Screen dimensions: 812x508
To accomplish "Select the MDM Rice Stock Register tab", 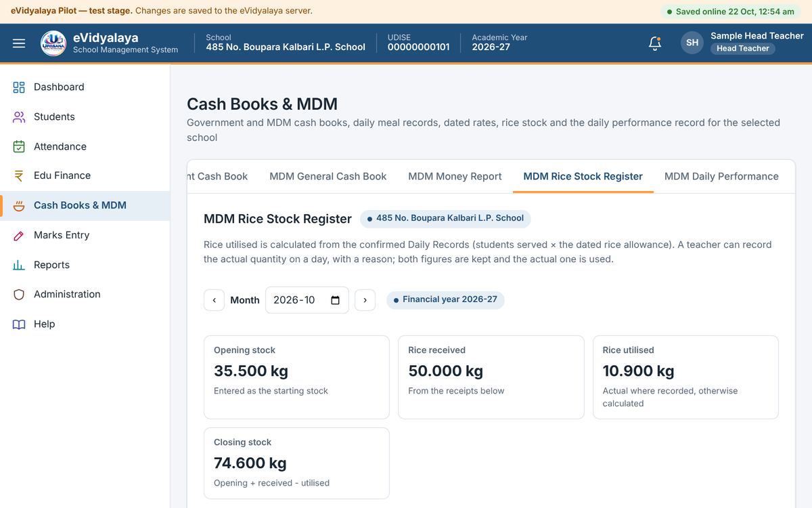I will click(x=583, y=176).
